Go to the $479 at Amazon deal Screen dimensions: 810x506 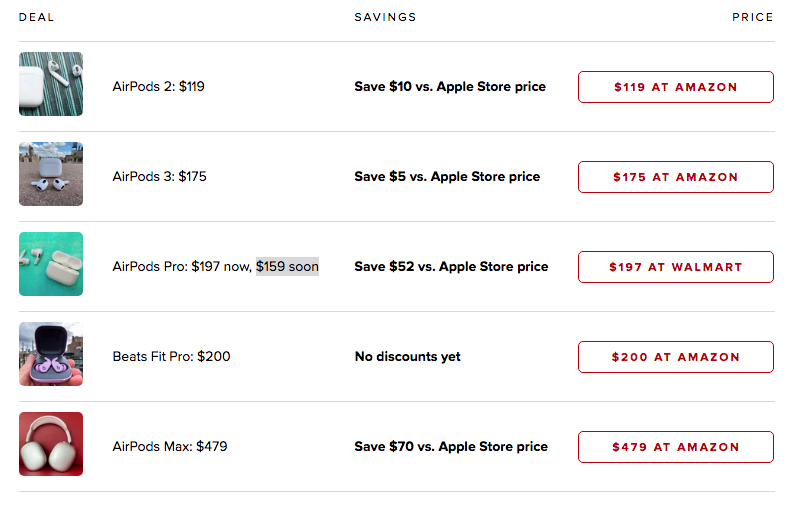[x=675, y=447]
